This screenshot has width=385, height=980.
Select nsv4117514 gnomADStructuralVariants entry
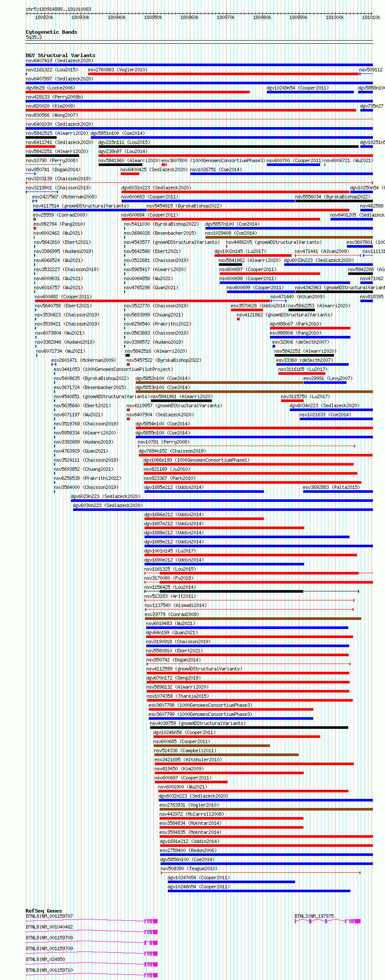point(81,206)
